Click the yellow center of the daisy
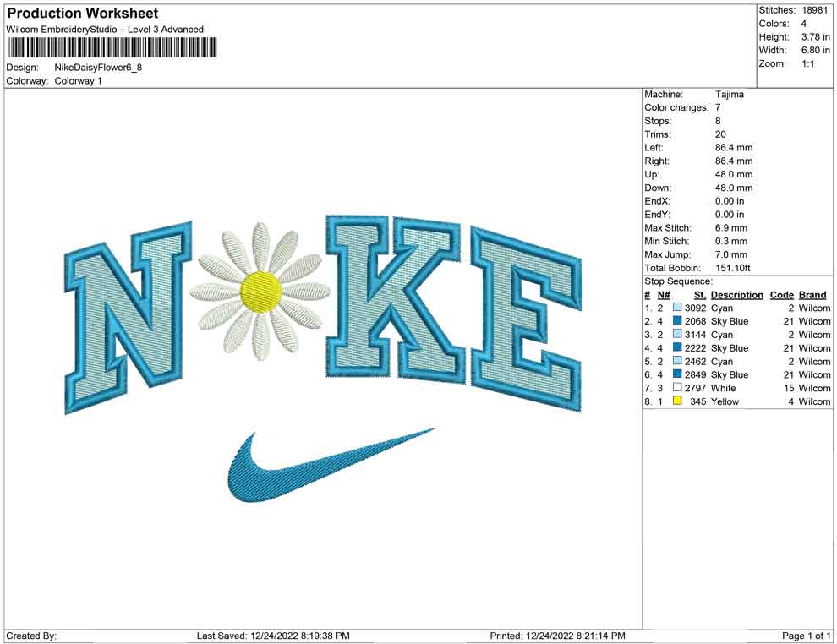This screenshot has height=644, width=837. 261,291
